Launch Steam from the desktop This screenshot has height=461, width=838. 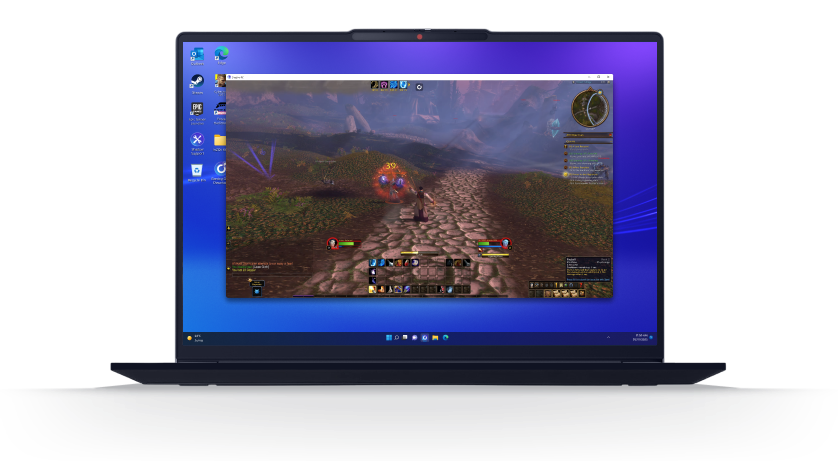click(x=197, y=82)
